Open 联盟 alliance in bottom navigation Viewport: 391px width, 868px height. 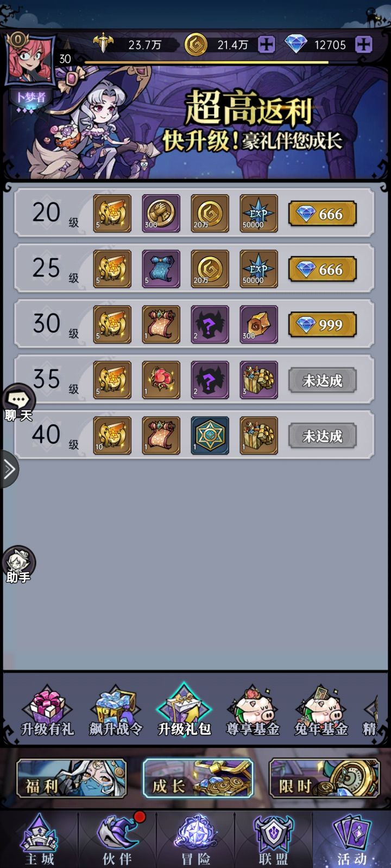click(273, 840)
